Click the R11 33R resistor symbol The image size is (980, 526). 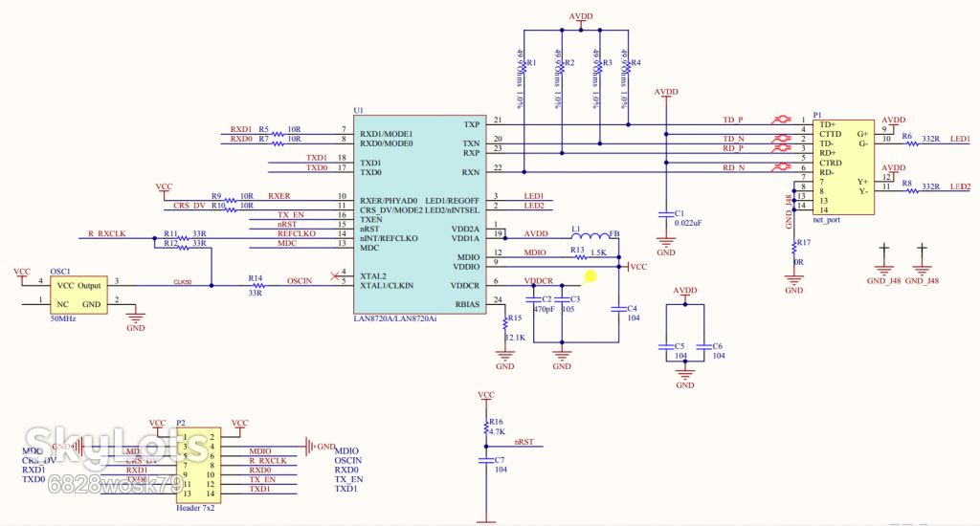point(183,238)
